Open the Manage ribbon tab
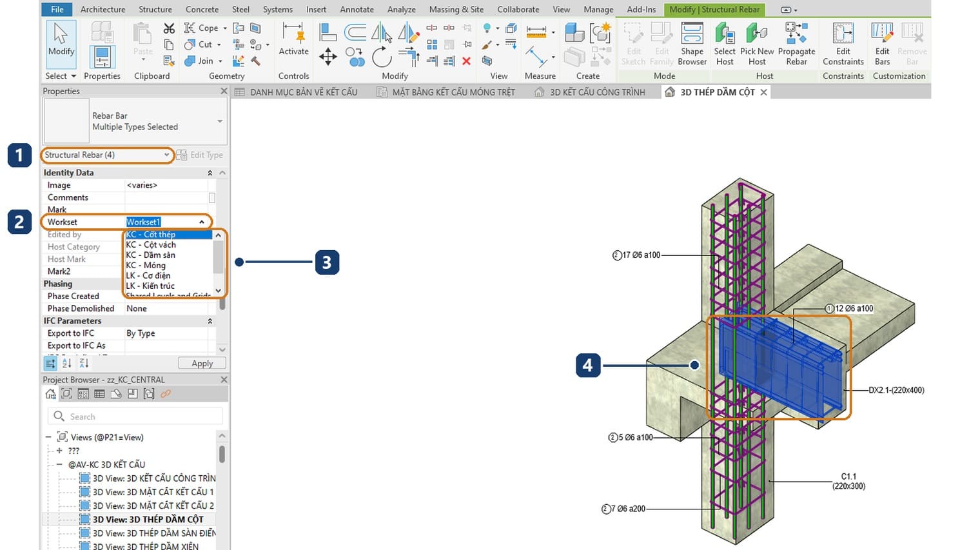 (x=598, y=10)
